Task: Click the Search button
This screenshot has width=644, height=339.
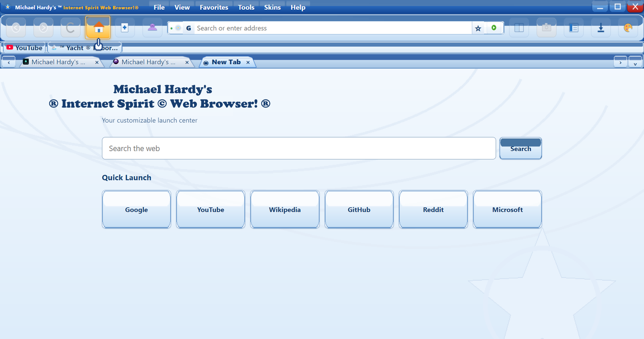Action: [x=520, y=148]
